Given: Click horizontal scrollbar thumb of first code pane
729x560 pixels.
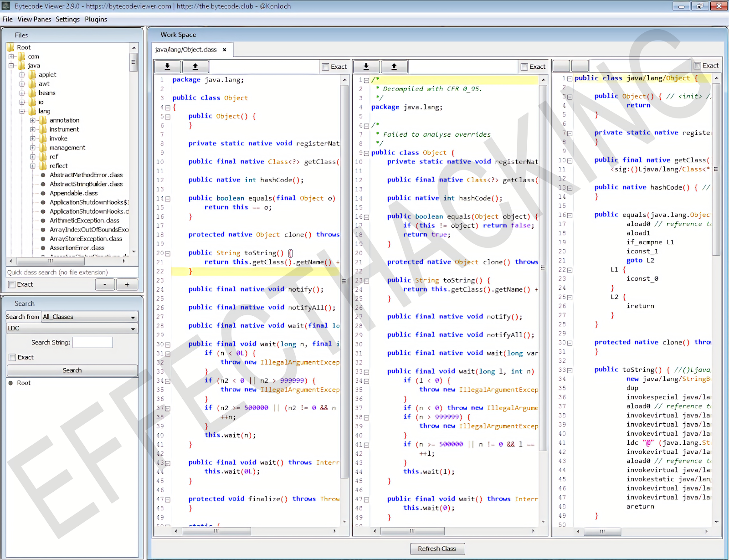Looking at the screenshot, I should (216, 531).
